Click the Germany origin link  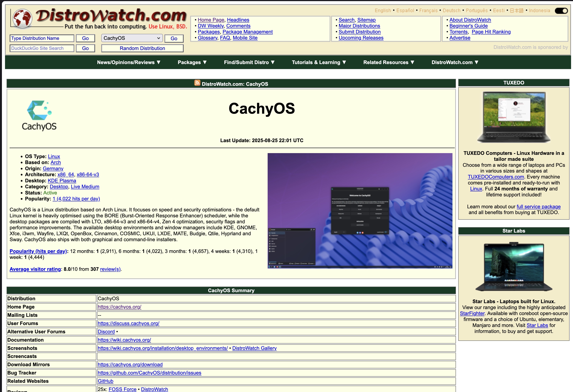53,169
